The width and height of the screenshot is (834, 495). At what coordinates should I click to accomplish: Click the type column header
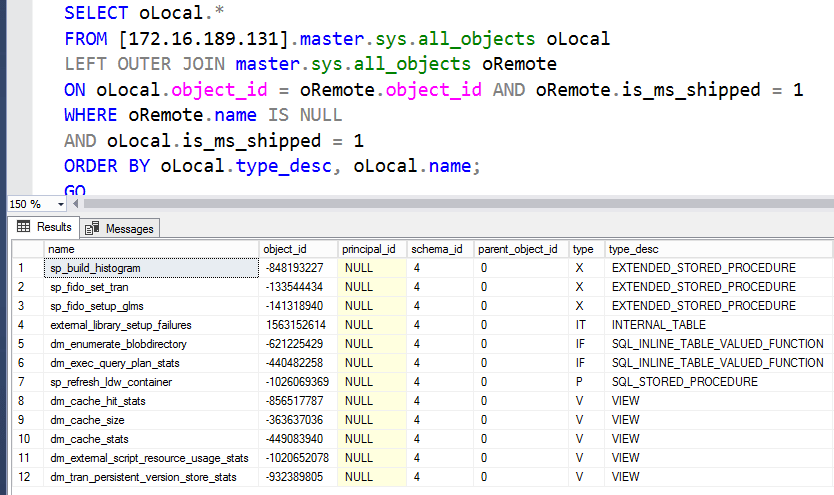[x=587, y=249]
